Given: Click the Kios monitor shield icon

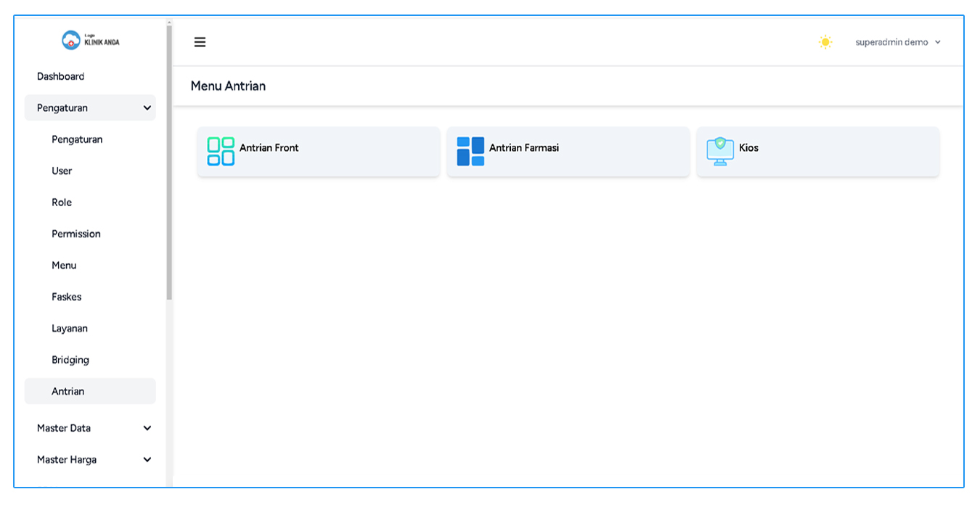Looking at the screenshot, I should coord(719,151).
